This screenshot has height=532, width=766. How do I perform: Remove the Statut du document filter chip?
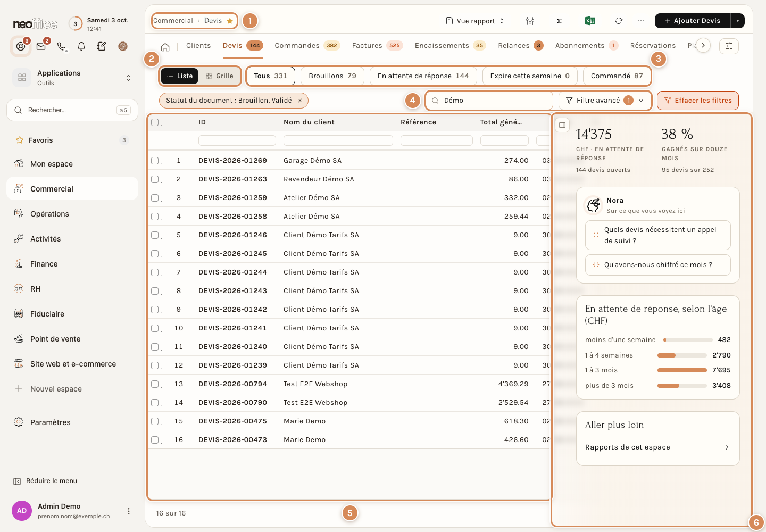pos(300,101)
